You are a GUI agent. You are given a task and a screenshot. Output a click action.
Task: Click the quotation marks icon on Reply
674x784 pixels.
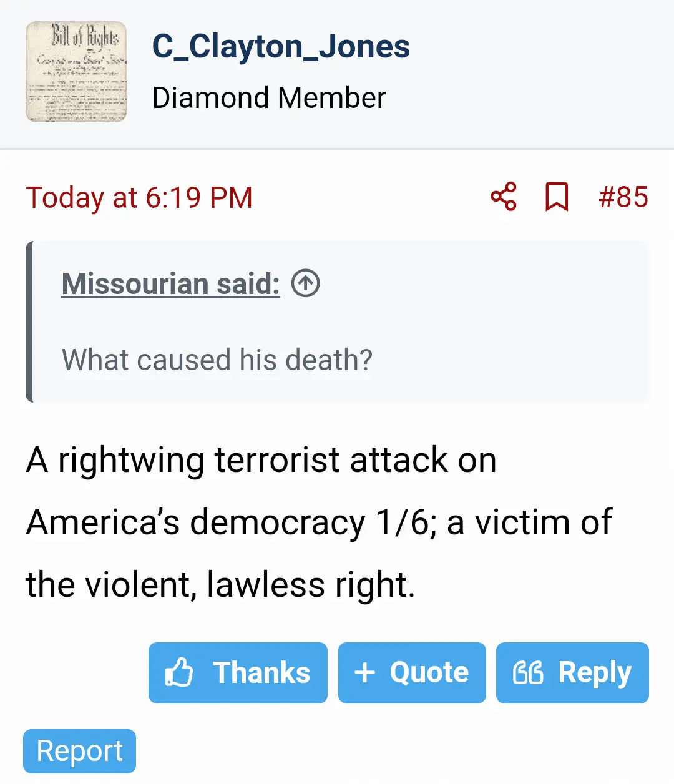tap(528, 673)
